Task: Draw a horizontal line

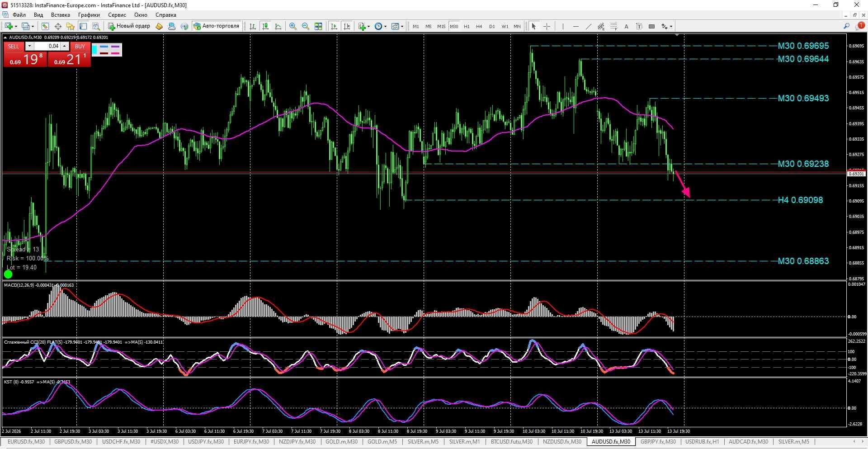Action: 576,26
